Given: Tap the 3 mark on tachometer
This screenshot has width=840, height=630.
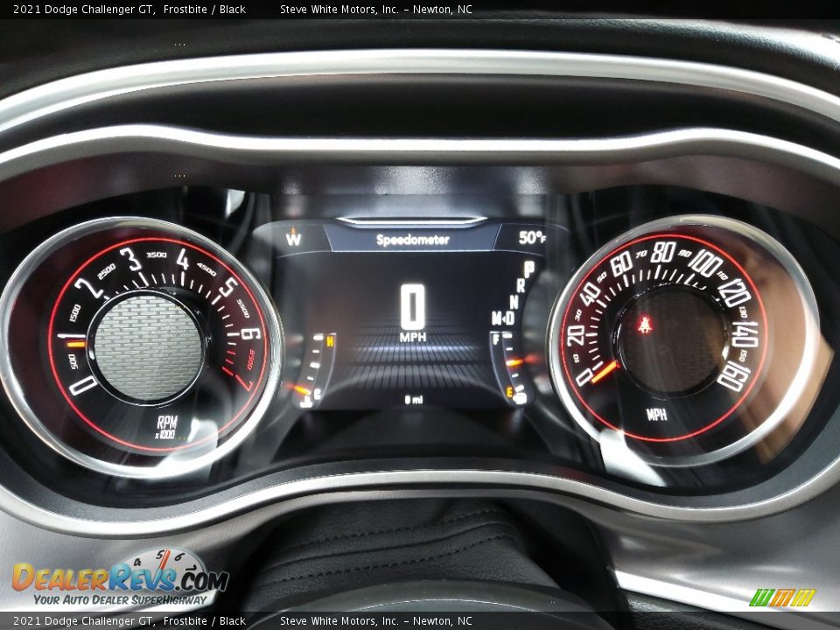Looking at the screenshot, I should coord(130,259).
